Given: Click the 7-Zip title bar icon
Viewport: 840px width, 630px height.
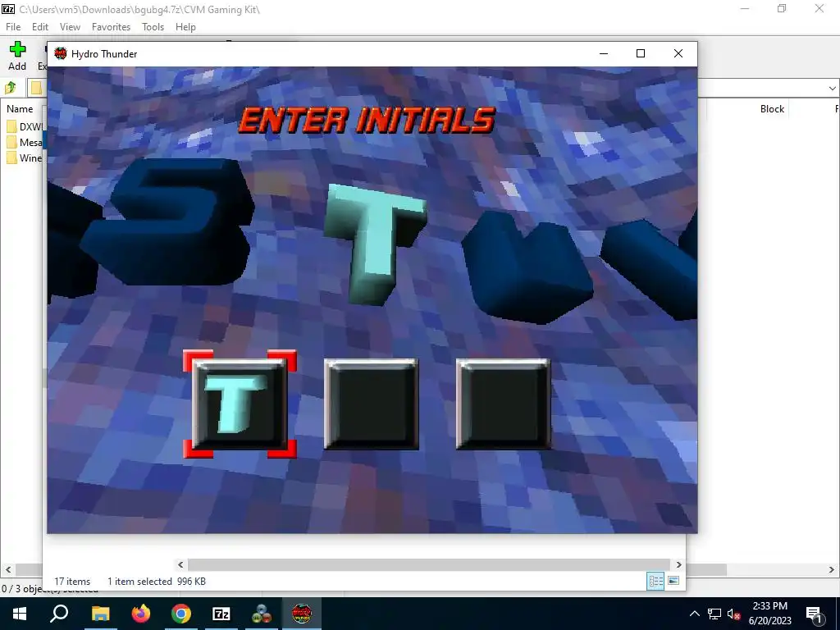Looking at the screenshot, I should point(8,9).
